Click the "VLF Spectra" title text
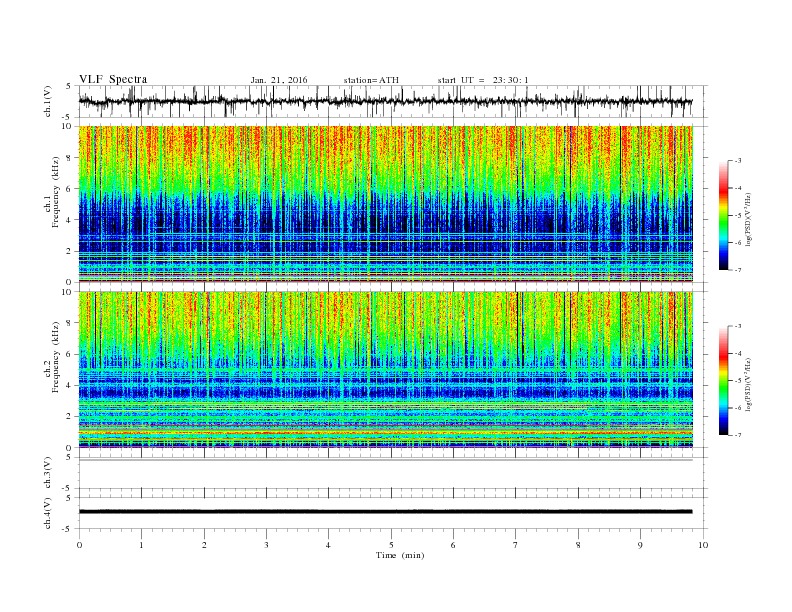The image size is (792, 612). 113,79
